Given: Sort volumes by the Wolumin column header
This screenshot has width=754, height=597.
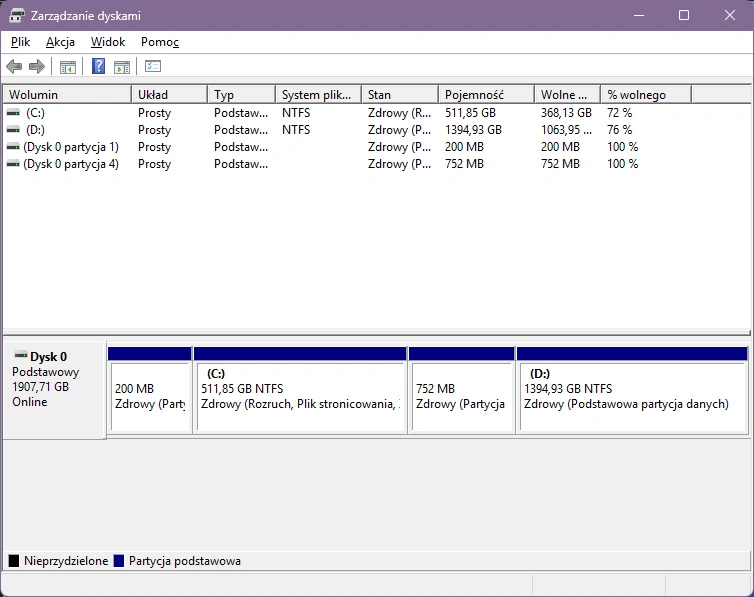Looking at the screenshot, I should (x=66, y=94).
